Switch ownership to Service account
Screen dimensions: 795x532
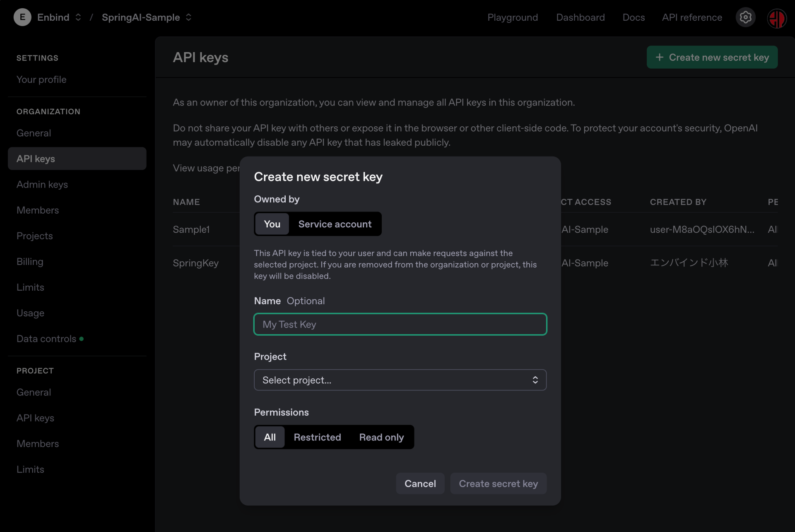335,224
